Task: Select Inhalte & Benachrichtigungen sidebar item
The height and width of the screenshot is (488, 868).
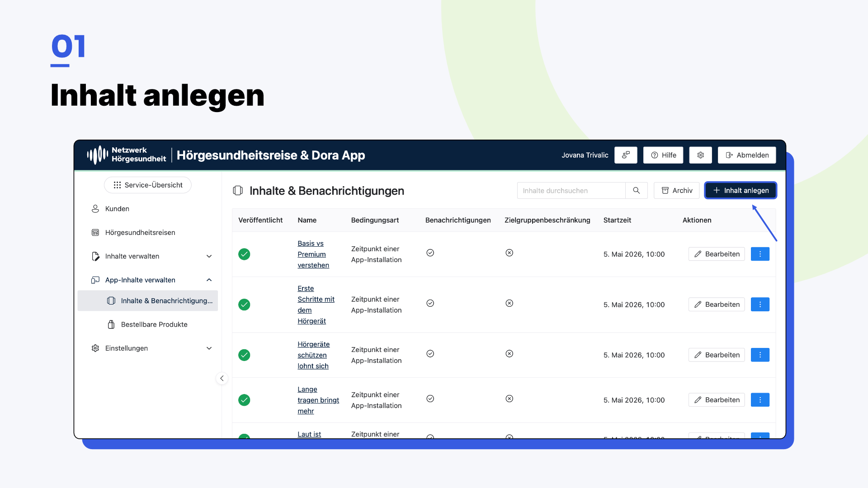Action: pos(148,300)
